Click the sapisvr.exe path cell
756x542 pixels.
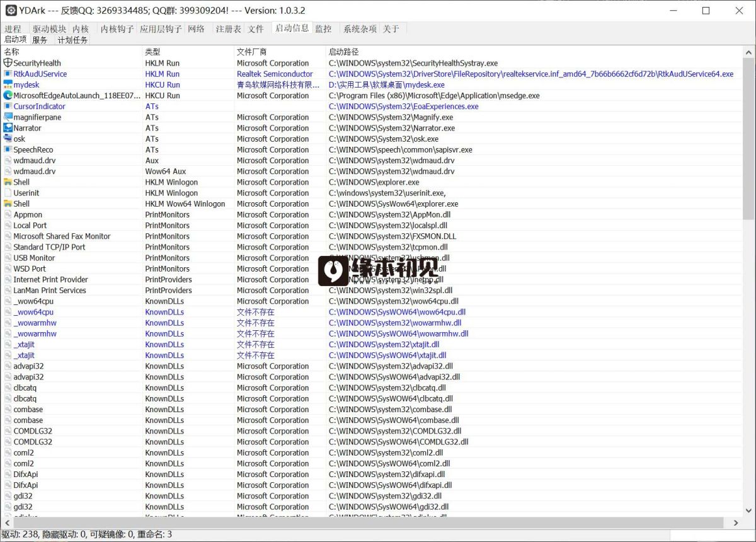point(401,149)
